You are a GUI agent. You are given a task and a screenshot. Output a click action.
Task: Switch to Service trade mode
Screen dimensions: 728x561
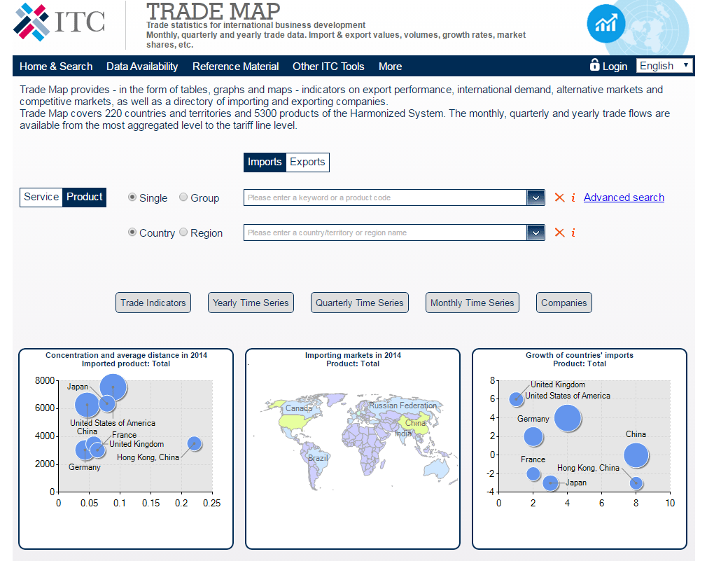pyautogui.click(x=41, y=198)
